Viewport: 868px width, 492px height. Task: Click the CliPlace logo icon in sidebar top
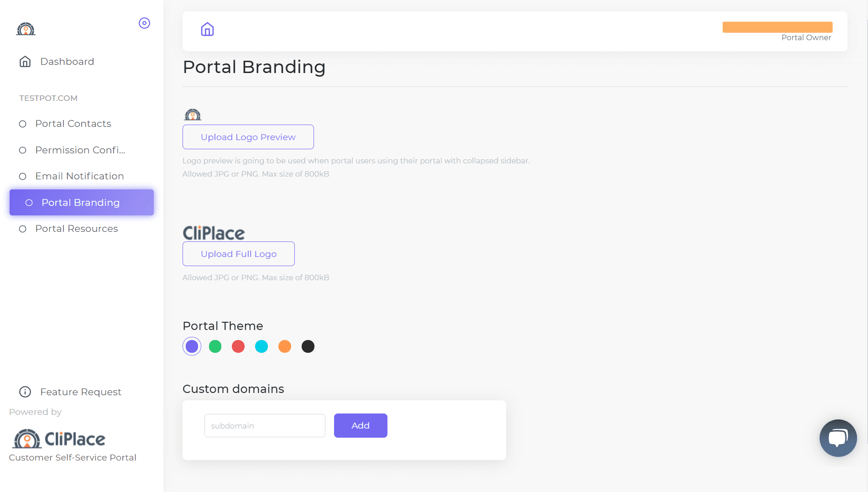[26, 29]
